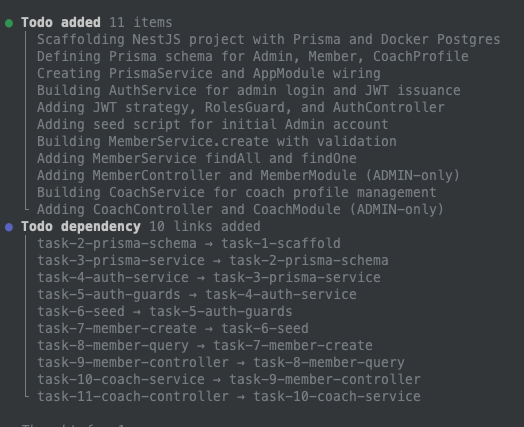Screen dimensions: 524x427
Task: Click Building AuthService for admin login item
Action: (249, 91)
